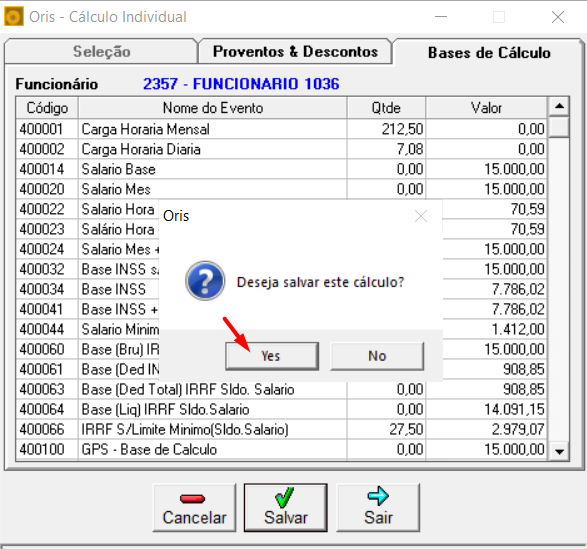
Task: Click code 400020 cell
Action: click(x=47, y=189)
